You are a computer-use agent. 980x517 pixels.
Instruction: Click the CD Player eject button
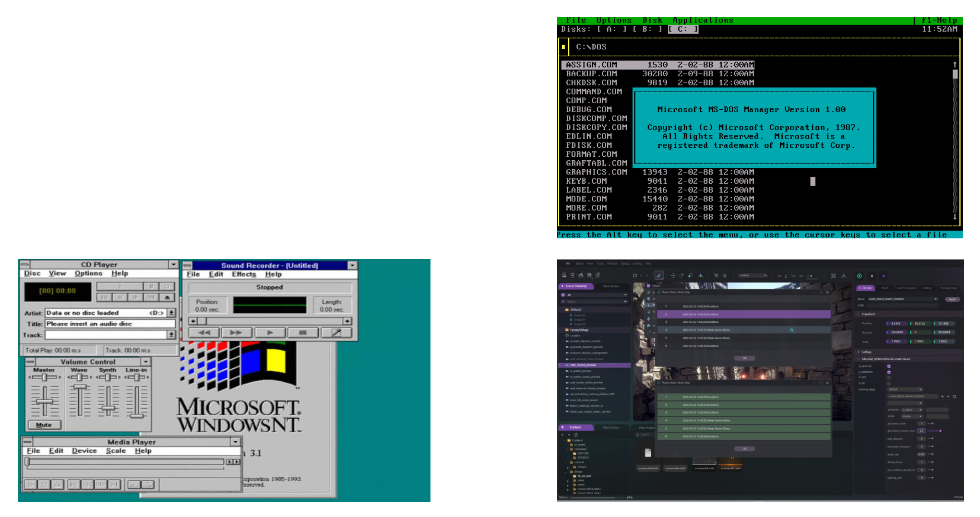pyautogui.click(x=167, y=297)
